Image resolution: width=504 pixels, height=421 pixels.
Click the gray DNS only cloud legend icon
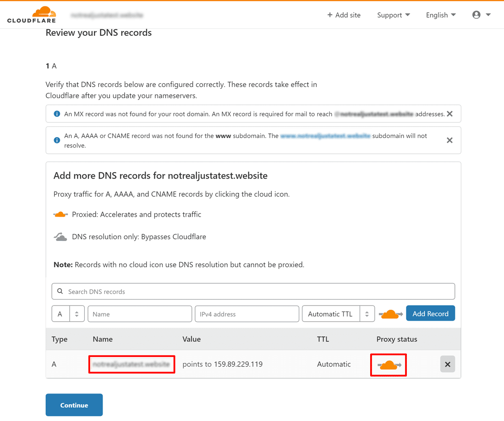60,237
